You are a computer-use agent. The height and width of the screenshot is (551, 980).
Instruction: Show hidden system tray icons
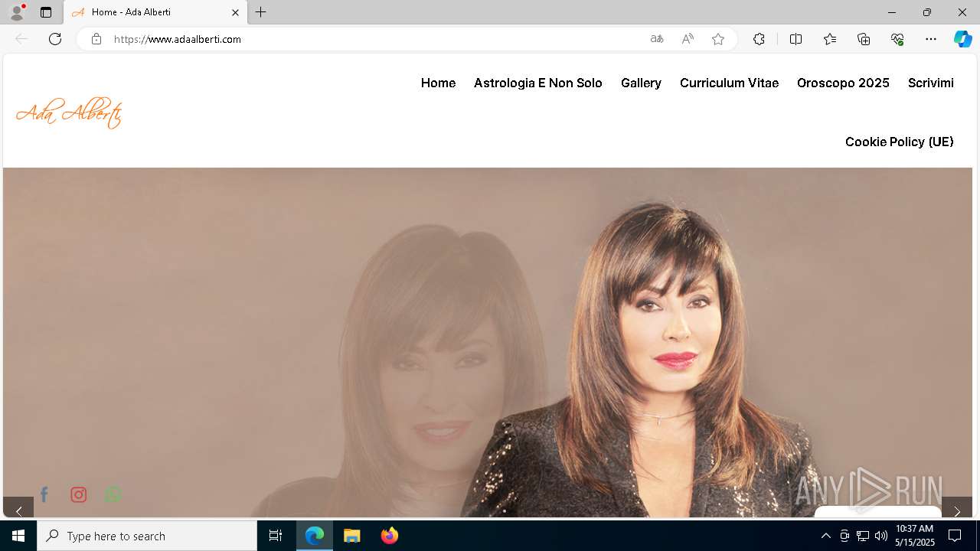tap(825, 536)
